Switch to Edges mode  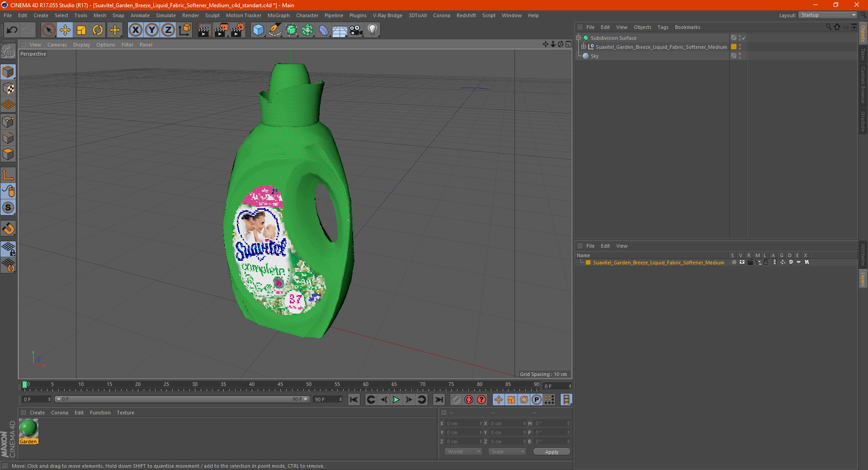(x=8, y=138)
